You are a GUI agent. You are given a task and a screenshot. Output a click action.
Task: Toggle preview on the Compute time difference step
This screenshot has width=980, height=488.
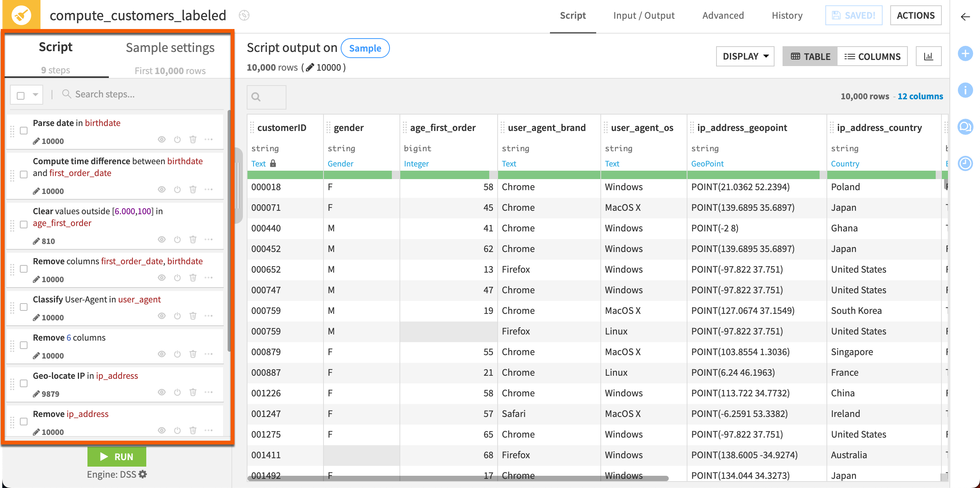162,189
